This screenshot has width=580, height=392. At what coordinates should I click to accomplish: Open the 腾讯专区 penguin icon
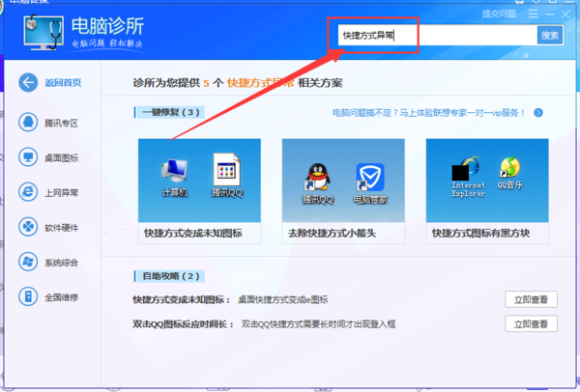tap(28, 122)
